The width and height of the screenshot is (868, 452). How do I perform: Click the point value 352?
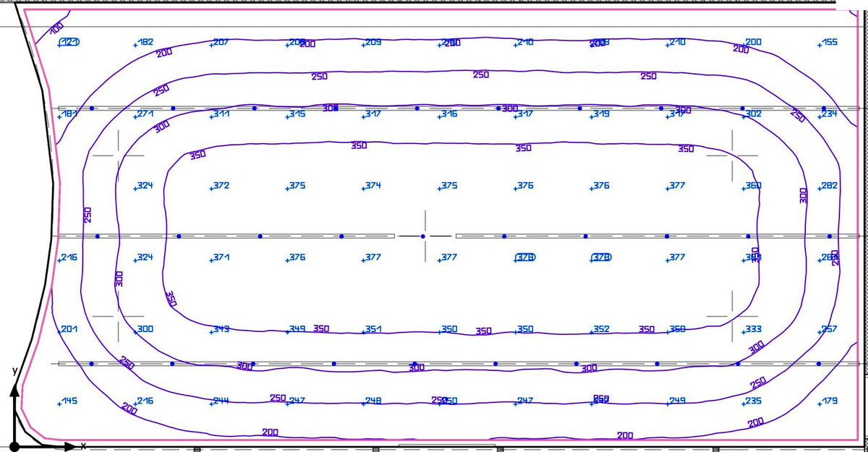click(601, 329)
